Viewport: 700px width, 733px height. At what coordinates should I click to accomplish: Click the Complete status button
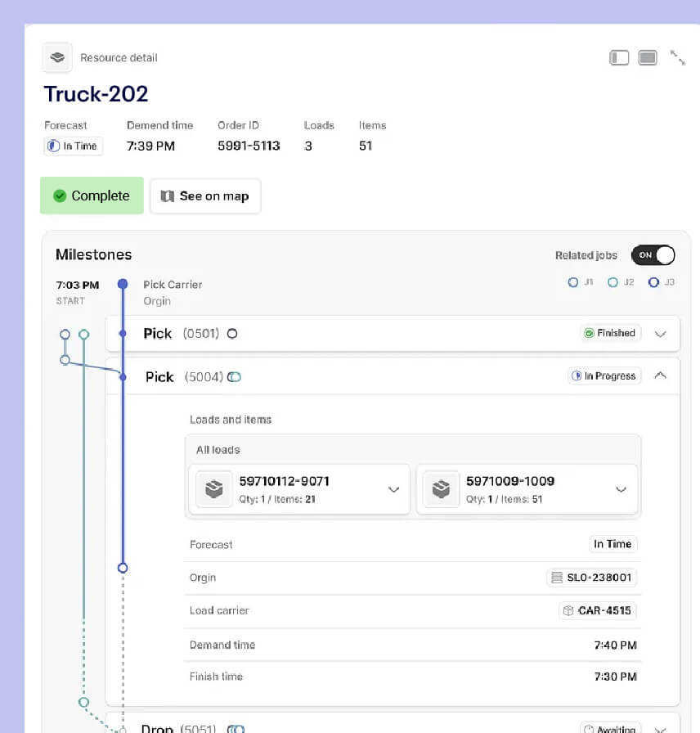[92, 196]
